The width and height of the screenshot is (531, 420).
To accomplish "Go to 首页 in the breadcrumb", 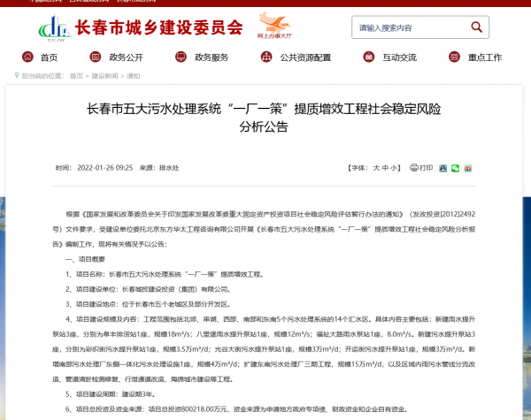I will (x=76, y=76).
